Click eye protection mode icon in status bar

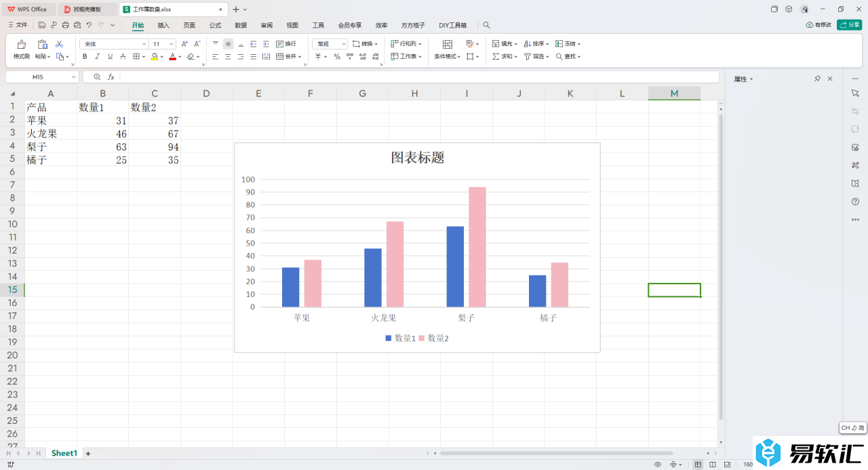pos(658,465)
